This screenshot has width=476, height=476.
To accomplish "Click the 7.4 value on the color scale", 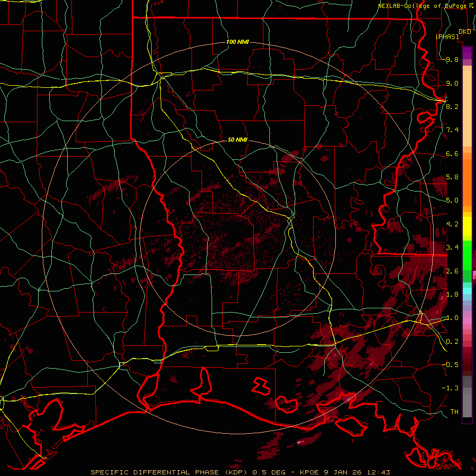I will point(452,130).
